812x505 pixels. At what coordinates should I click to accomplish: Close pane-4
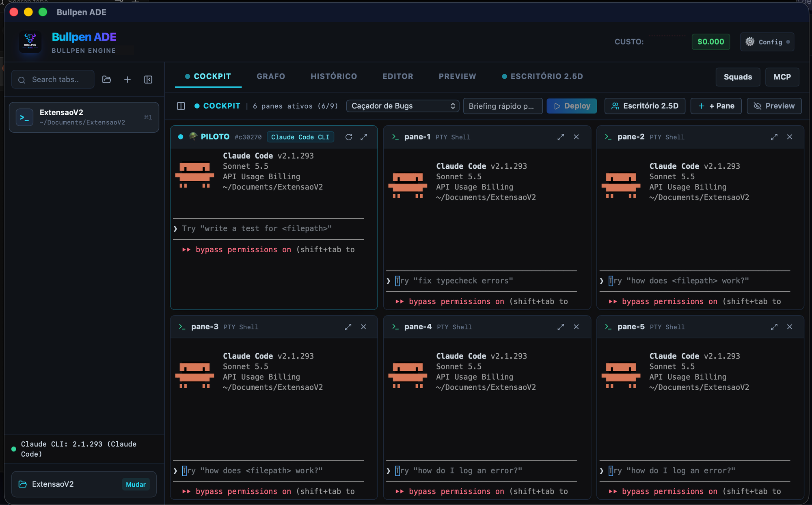576,327
